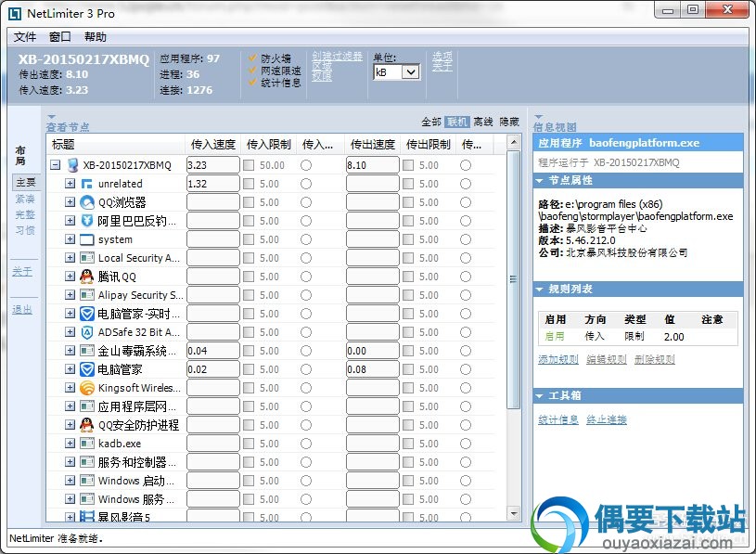
Task: Click the 删除规则 link
Action: (654, 359)
